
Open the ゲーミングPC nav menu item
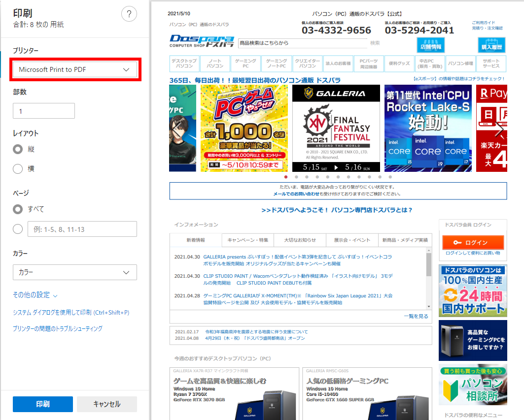[245, 64]
